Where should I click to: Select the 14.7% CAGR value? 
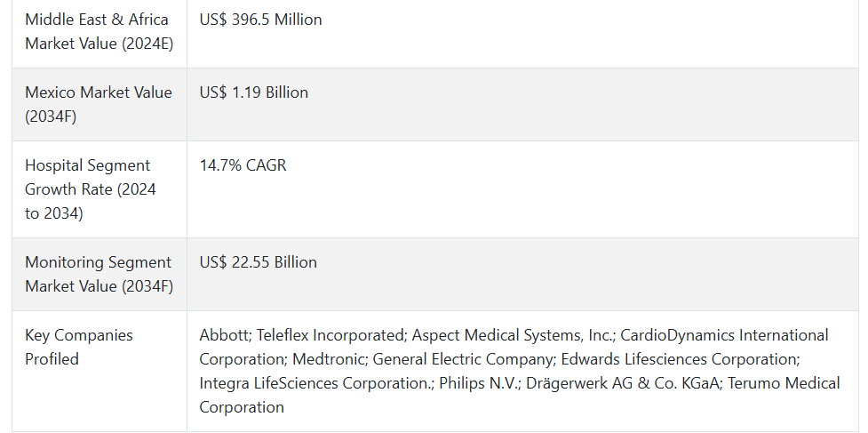pyautogui.click(x=243, y=165)
